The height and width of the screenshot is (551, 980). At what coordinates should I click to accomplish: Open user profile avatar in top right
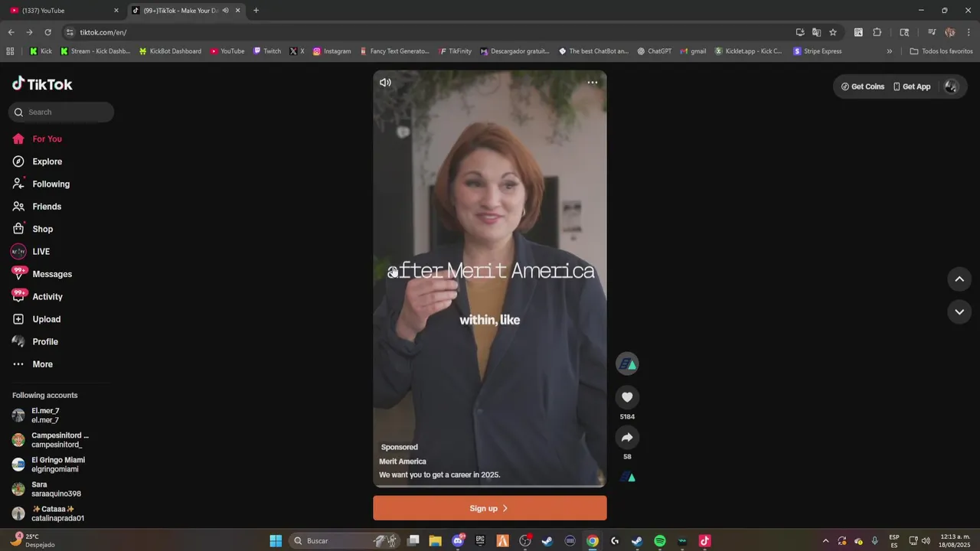click(951, 86)
